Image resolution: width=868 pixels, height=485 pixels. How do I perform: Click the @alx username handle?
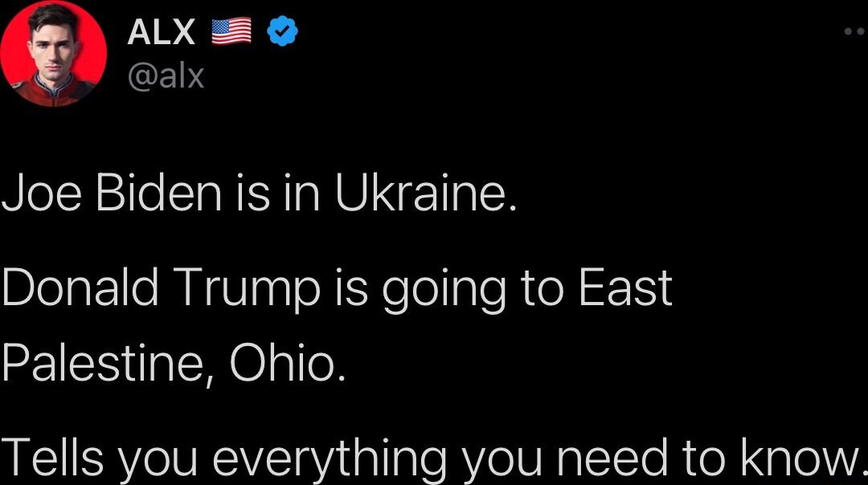tap(167, 76)
